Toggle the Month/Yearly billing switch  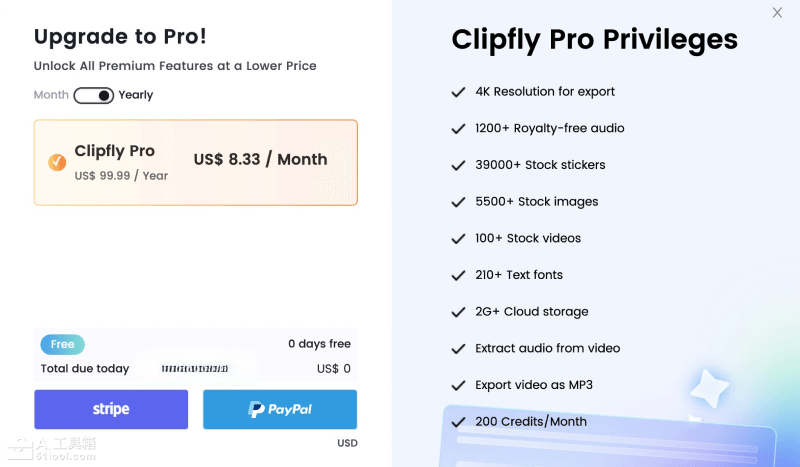93,95
